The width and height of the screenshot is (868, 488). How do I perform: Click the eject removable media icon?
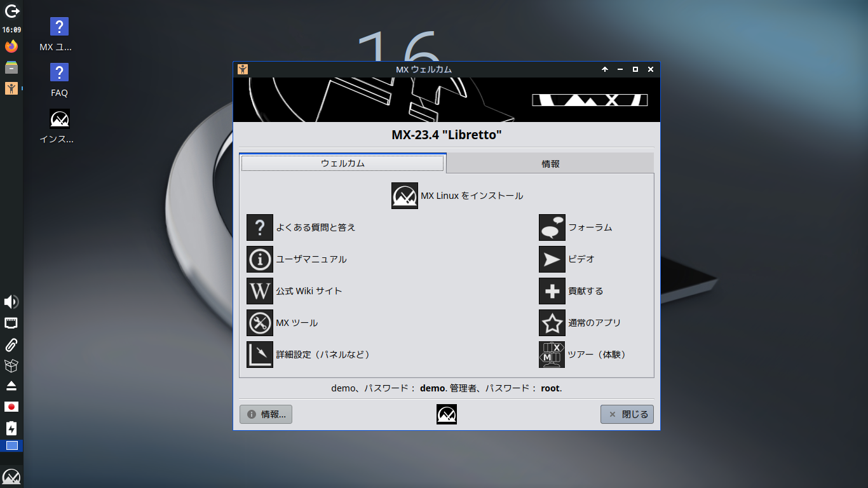[x=11, y=386]
